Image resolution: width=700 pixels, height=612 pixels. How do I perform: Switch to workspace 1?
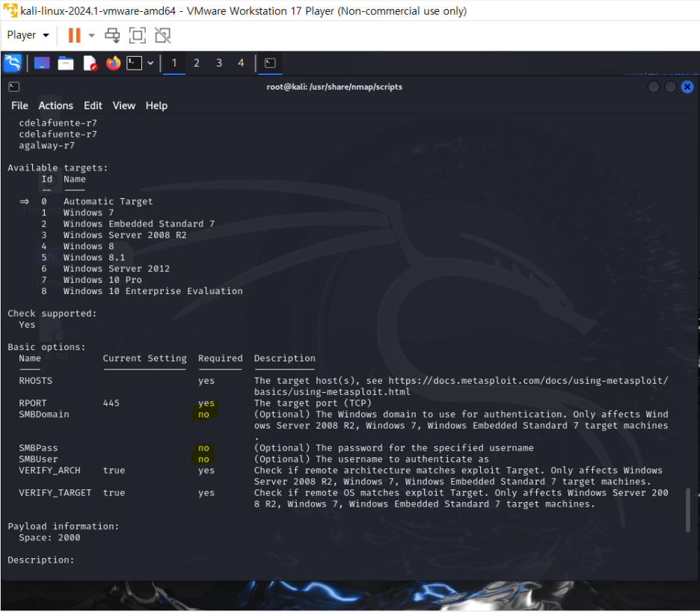coord(174,63)
